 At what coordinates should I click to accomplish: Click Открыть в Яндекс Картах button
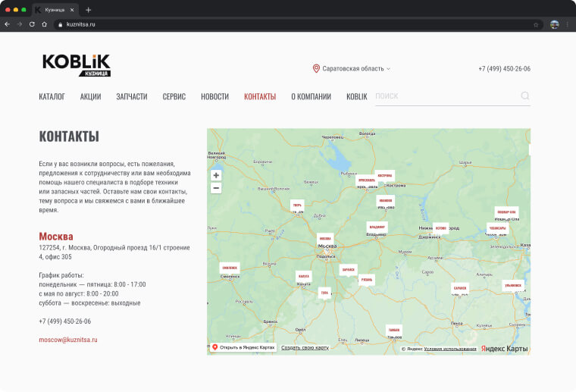point(243,347)
